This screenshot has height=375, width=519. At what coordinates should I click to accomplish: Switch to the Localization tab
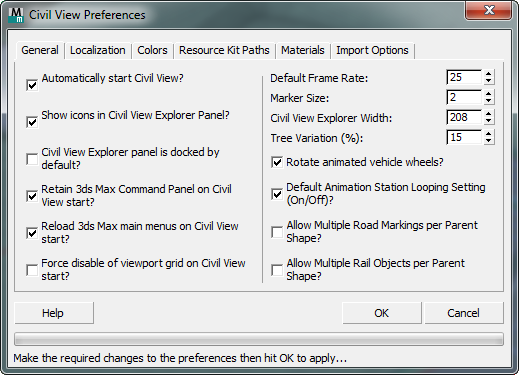(98, 50)
